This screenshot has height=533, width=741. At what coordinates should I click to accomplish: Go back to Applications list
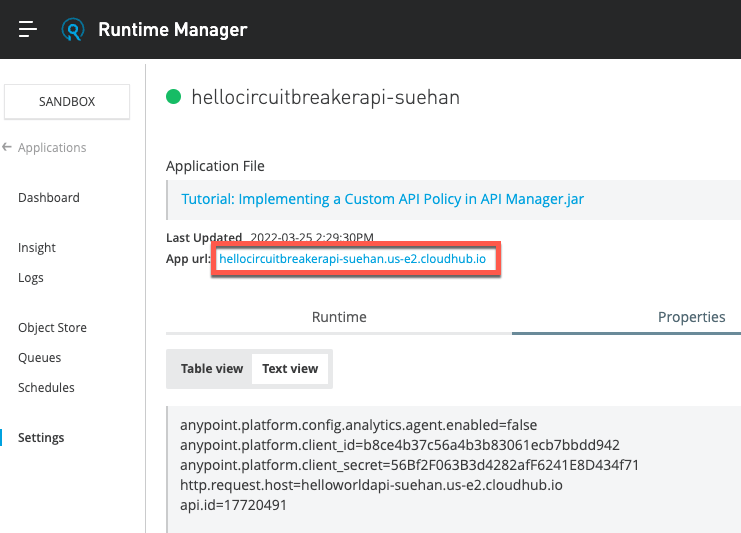pos(52,147)
